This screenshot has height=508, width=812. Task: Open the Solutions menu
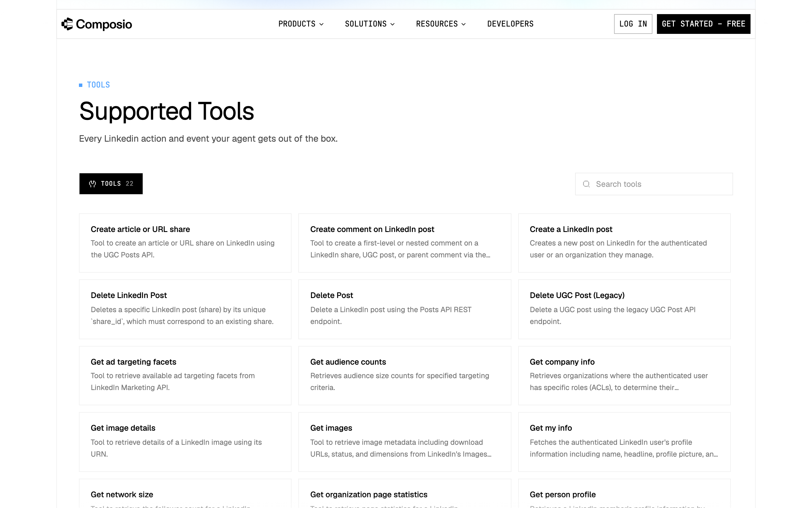(x=370, y=24)
